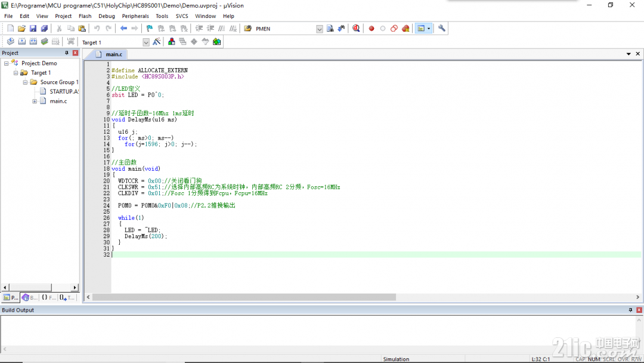This screenshot has width=644, height=363.
Task: Undo the last edit
Action: [97, 29]
